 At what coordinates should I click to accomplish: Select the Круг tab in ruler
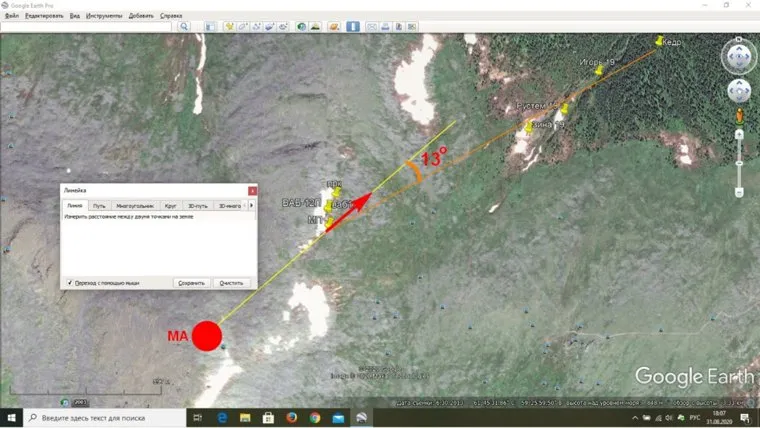click(x=171, y=205)
